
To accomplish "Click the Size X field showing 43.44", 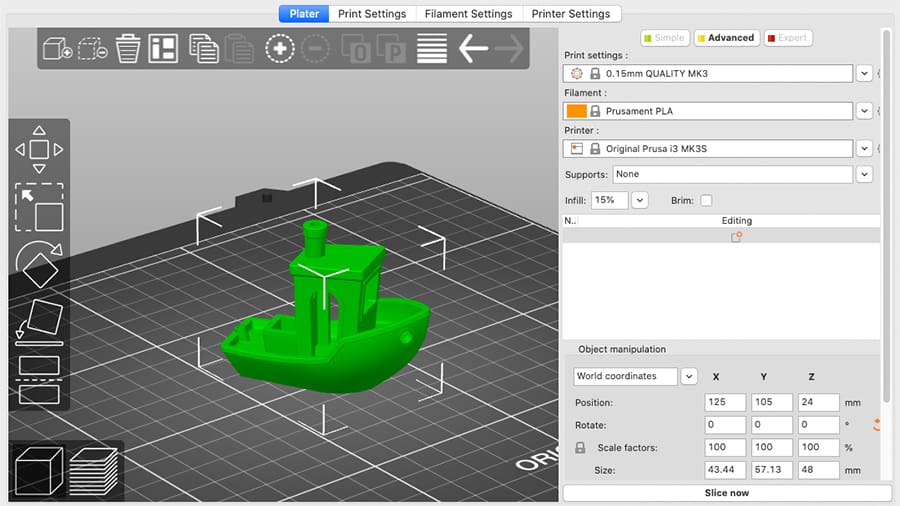I will pyautogui.click(x=725, y=470).
